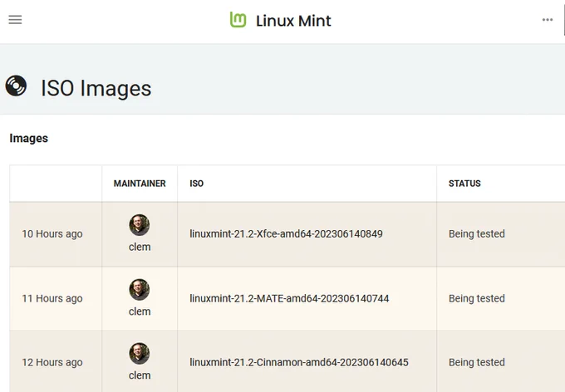Click the ISO column header

(x=196, y=184)
